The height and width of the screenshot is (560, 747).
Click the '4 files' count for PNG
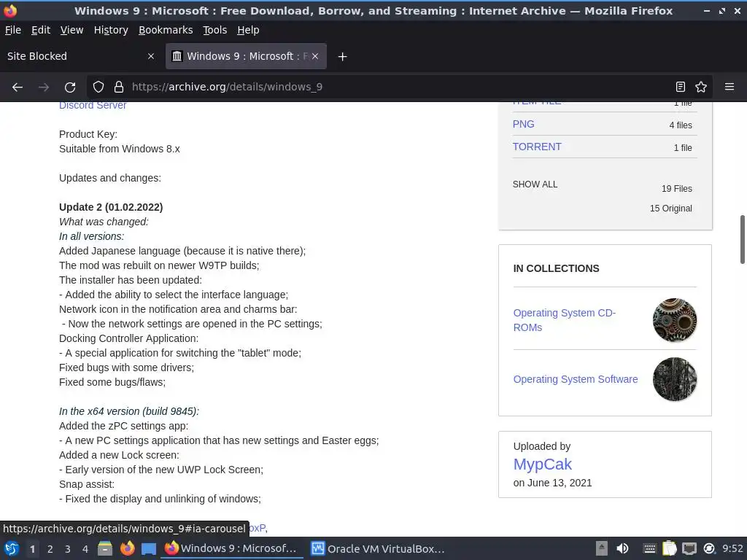click(681, 125)
